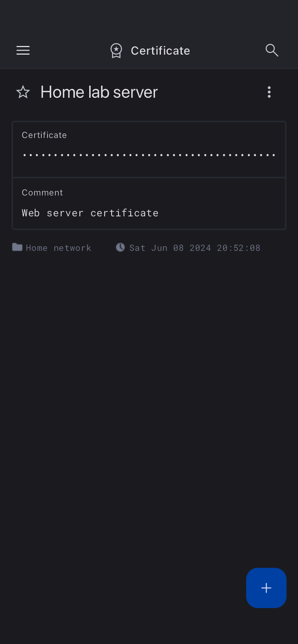This screenshot has width=298, height=644.
Task: Click the "Certificate" field label
Action: coord(44,135)
